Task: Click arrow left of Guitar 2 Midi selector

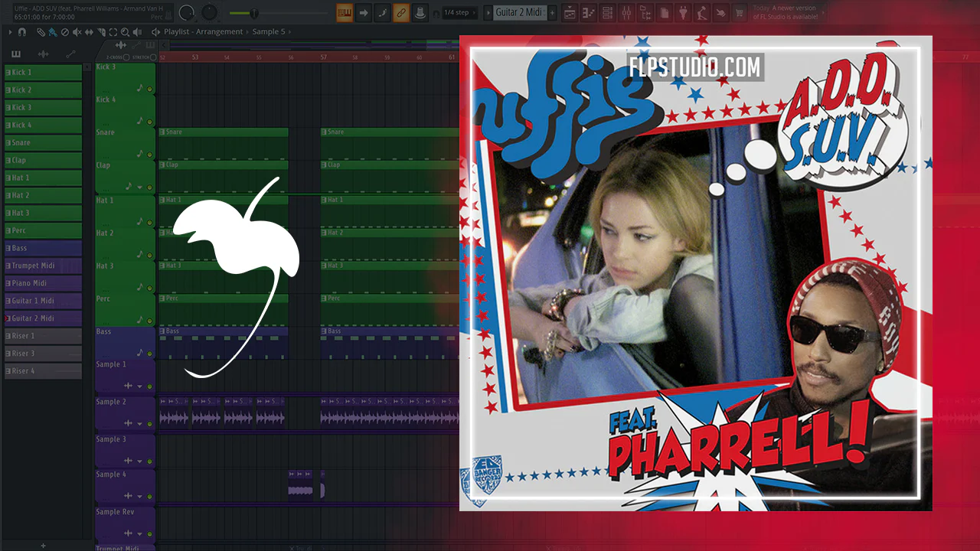Action: coord(489,12)
